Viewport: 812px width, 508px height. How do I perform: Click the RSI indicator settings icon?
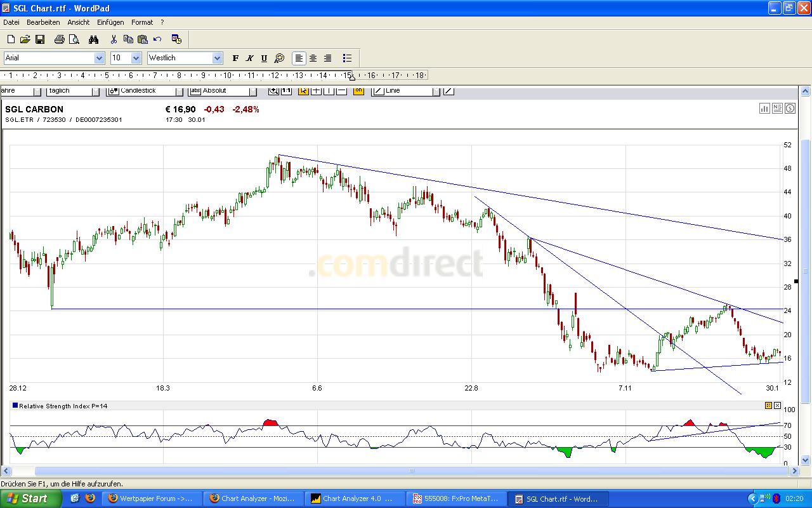pyautogui.click(x=768, y=405)
